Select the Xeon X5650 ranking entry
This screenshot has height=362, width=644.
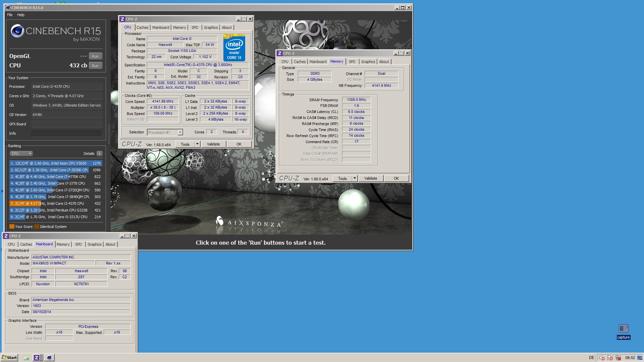coord(56,163)
